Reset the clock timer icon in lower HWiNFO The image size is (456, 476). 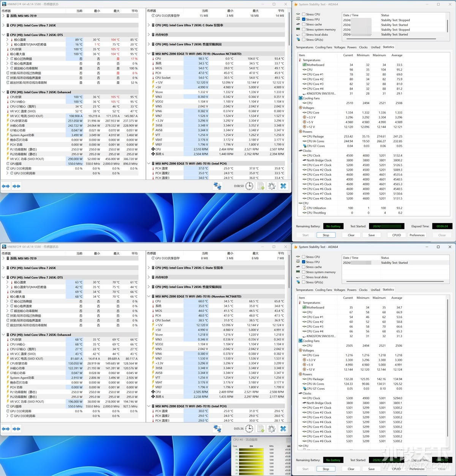249,429
